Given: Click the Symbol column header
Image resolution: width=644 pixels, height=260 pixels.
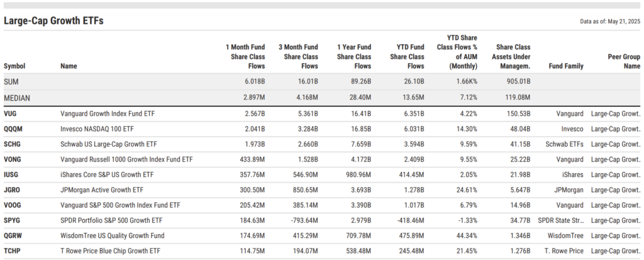Looking at the screenshot, I should click(x=14, y=66).
